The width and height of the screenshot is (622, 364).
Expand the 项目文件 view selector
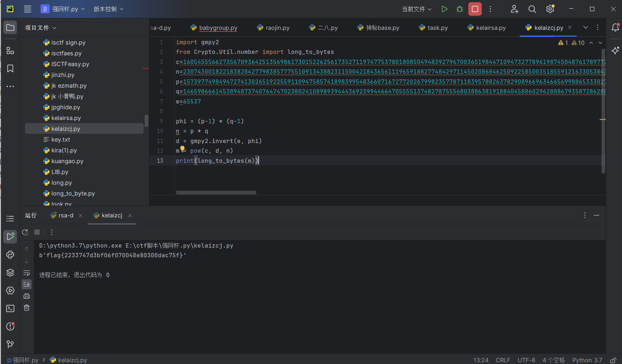click(40, 28)
